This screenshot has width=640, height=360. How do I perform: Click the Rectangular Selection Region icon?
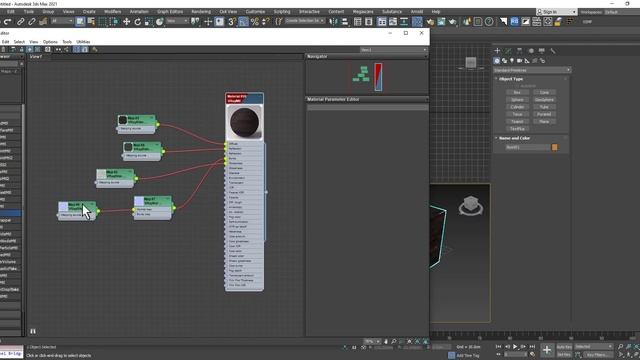pos(102,22)
